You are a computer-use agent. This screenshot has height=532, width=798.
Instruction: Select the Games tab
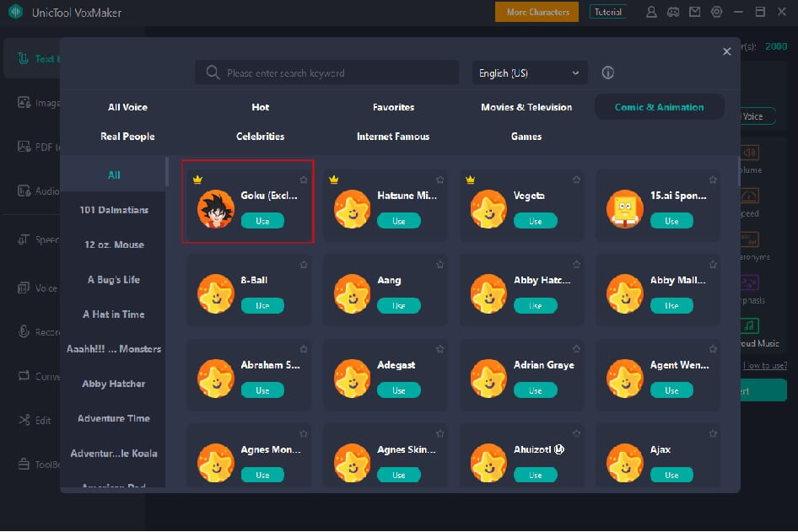coord(526,136)
